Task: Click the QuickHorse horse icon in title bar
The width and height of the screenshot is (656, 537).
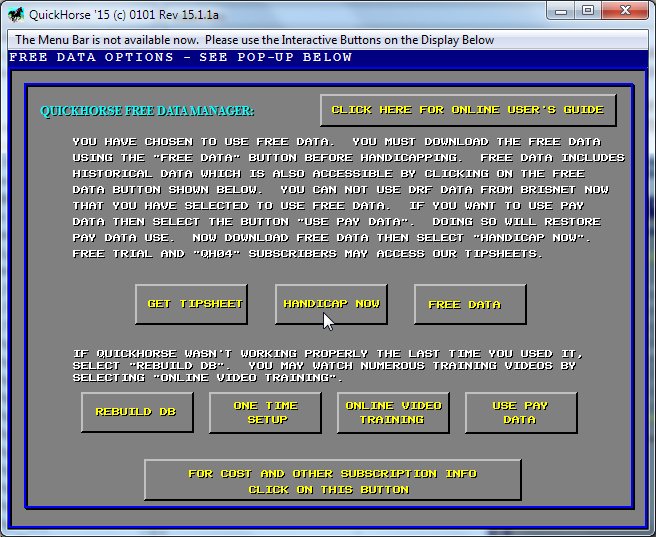Action: click(x=17, y=12)
